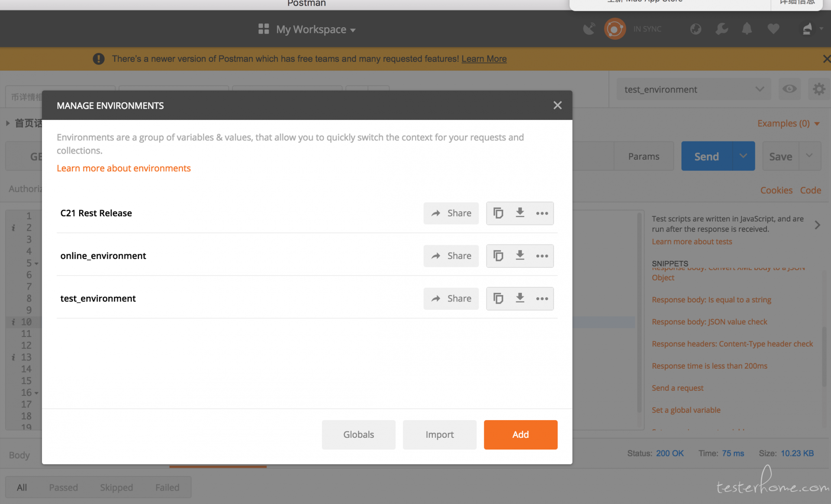Viewport: 831px width, 504px height.
Task: Open more options for C21 Rest Release
Action: tap(542, 213)
